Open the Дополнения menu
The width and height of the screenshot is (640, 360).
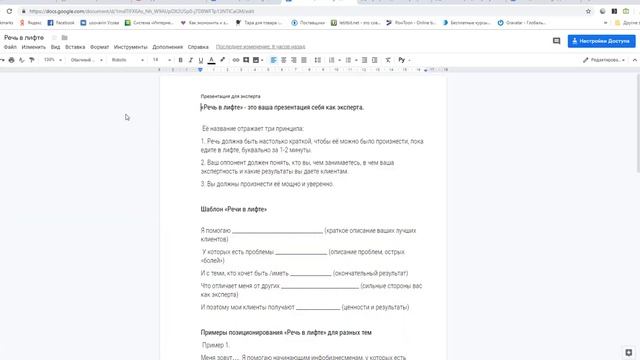(x=167, y=47)
